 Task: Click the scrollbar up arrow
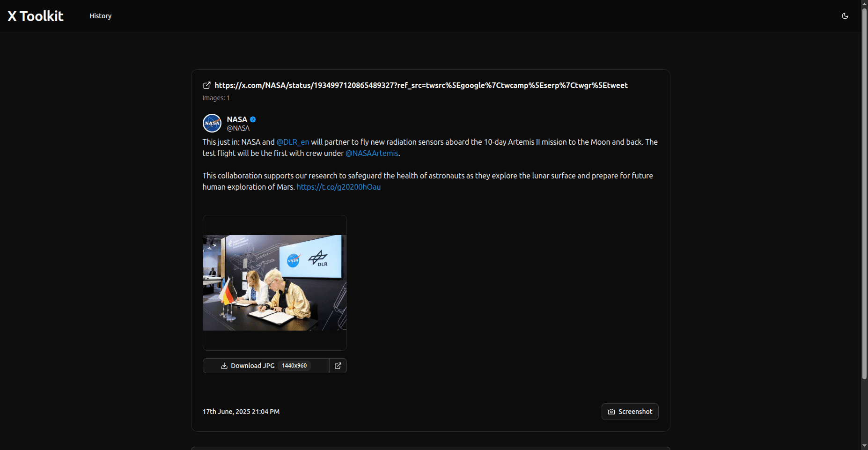[x=864, y=4]
